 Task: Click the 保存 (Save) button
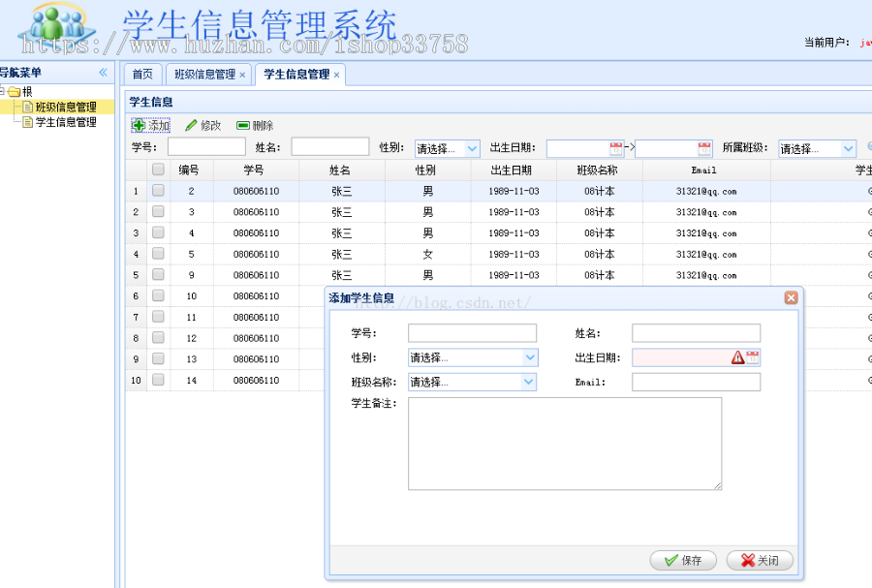tap(682, 560)
